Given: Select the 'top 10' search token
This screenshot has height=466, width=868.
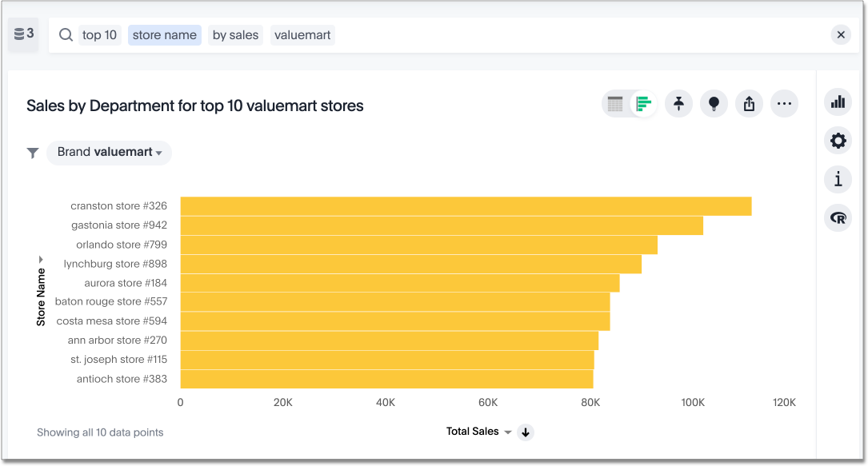Looking at the screenshot, I should click(x=99, y=35).
